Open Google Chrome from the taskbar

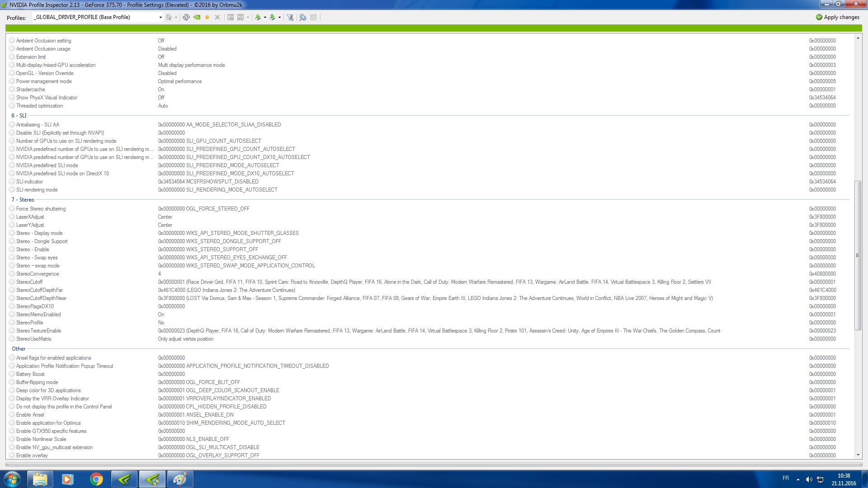[96, 479]
